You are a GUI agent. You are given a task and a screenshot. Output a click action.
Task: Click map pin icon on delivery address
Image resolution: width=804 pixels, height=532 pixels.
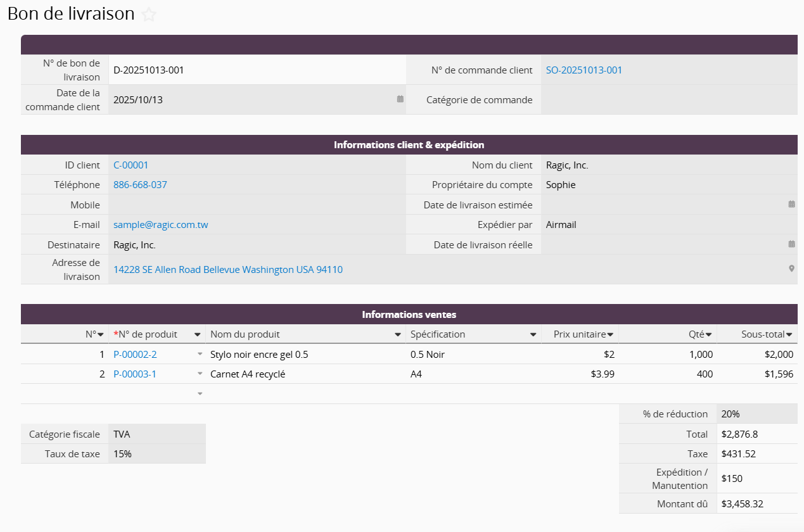tap(791, 269)
